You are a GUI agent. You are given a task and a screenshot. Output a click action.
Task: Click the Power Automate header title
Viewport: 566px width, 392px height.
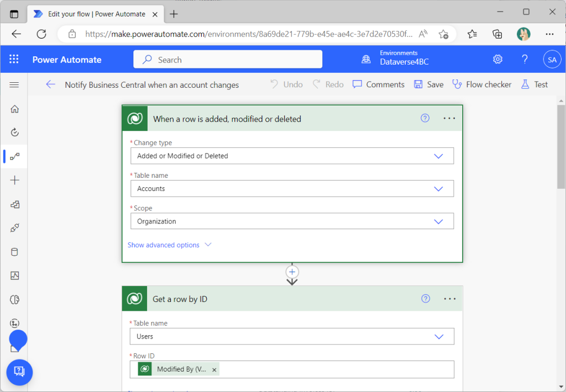click(x=67, y=60)
